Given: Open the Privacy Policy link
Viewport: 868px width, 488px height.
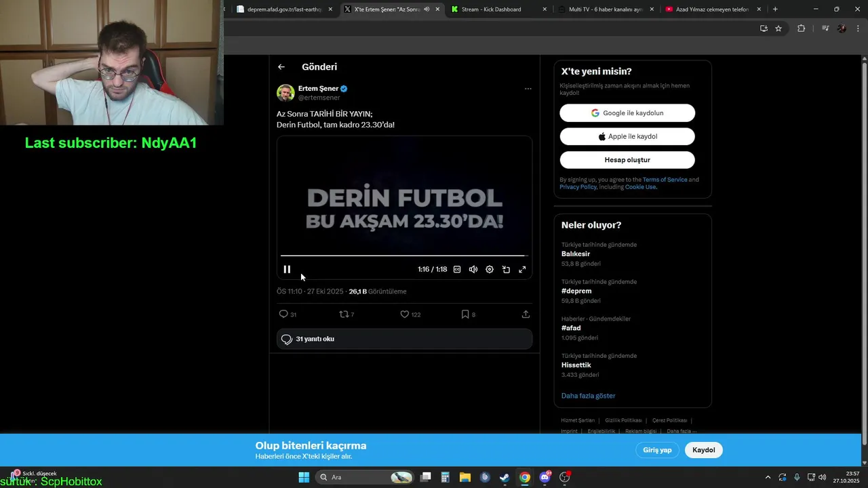Looking at the screenshot, I should pos(578,187).
